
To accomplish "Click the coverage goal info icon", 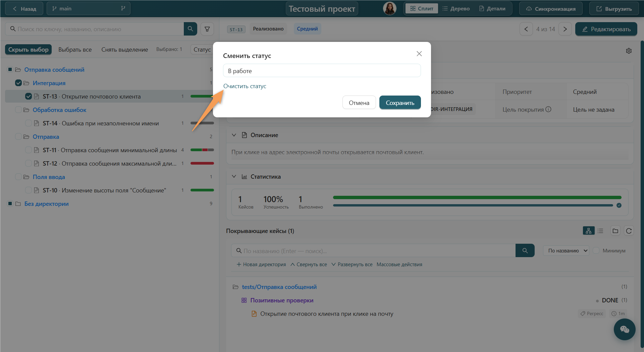I will [x=548, y=109].
